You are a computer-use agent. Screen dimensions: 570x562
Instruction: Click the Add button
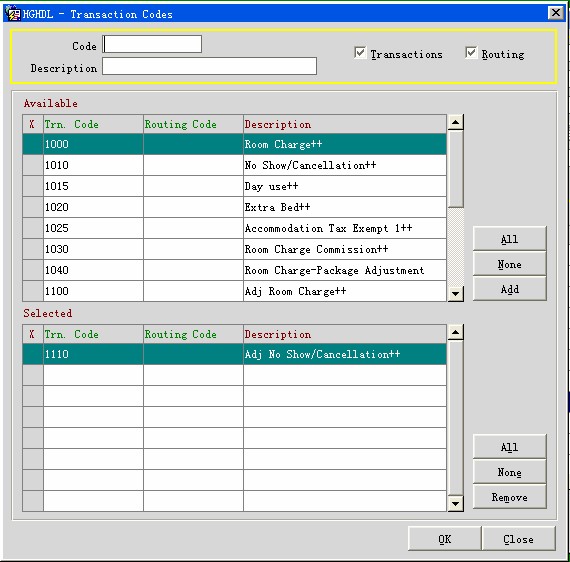tap(509, 289)
